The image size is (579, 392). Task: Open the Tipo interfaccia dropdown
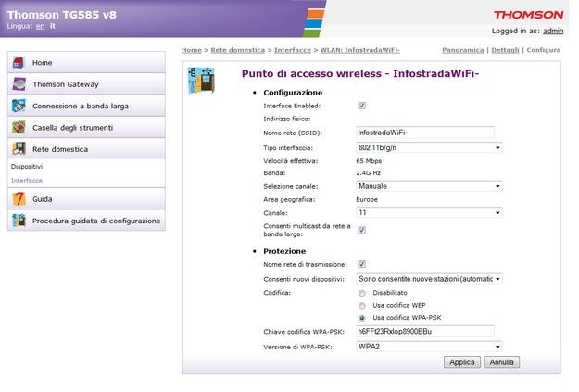tap(429, 147)
